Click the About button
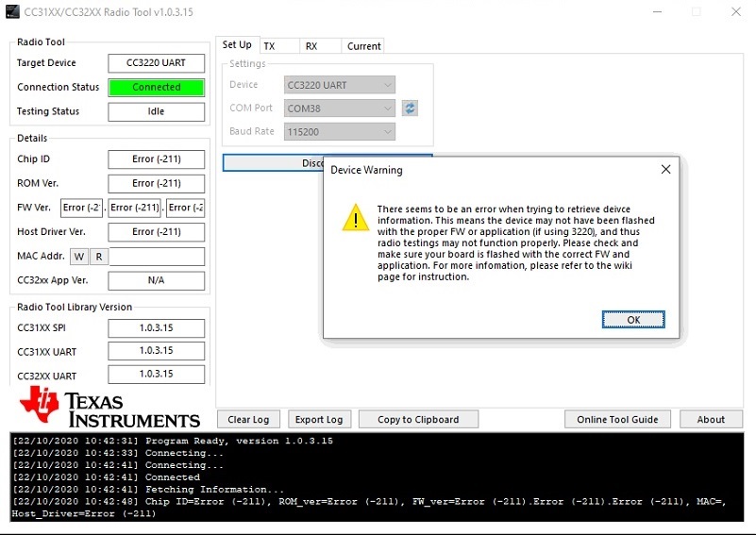The width and height of the screenshot is (756, 535). (x=711, y=419)
